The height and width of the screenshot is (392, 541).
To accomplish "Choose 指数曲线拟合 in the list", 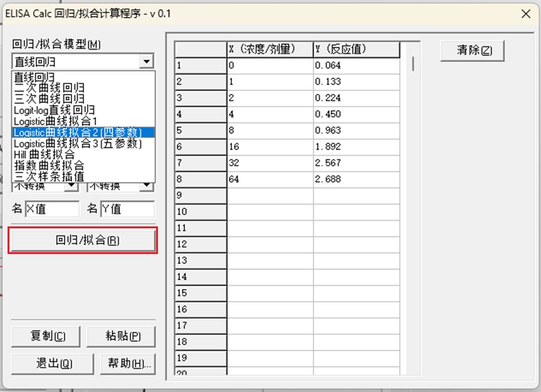I will [49, 166].
